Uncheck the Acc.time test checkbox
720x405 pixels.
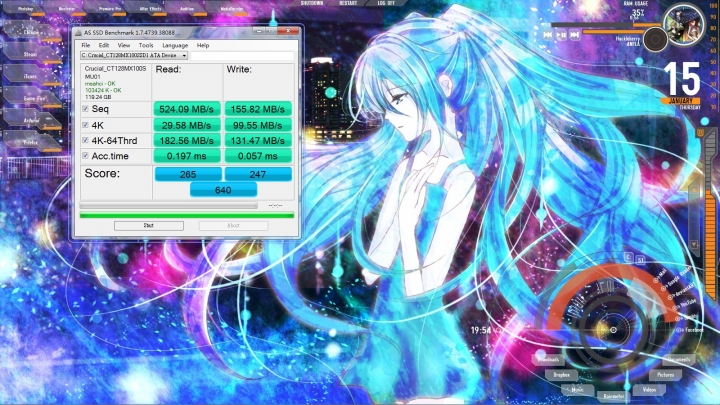pos(85,156)
